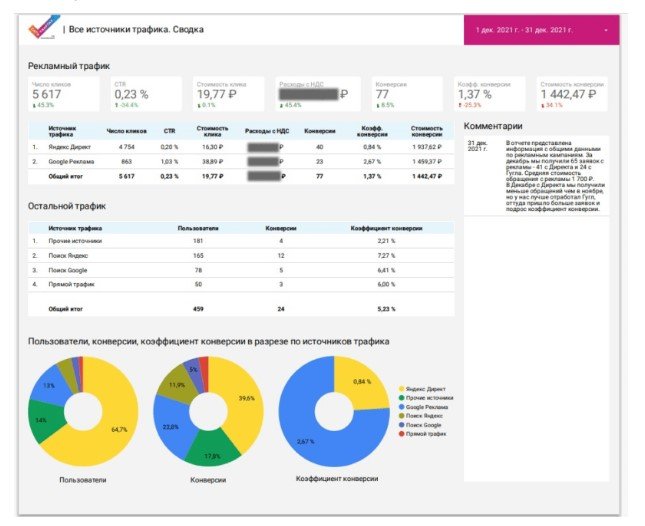Viewport: 645px width, 526px height.
Task: Click the Прочие источники green legend swatch
Action: (x=401, y=398)
